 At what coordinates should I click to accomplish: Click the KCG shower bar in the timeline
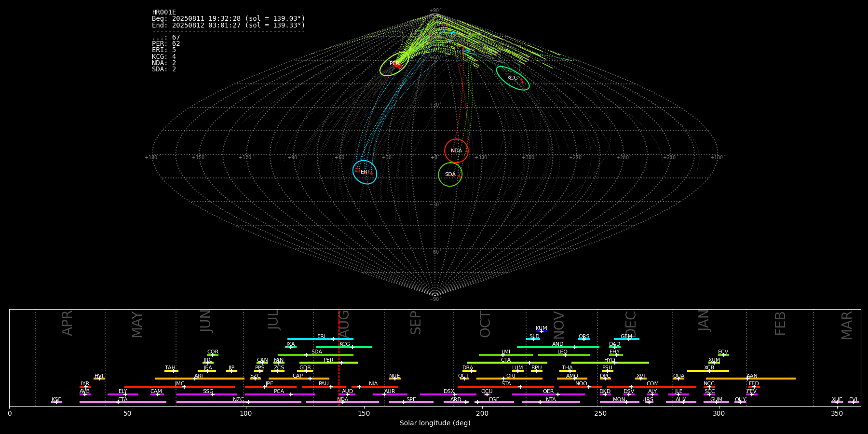(344, 347)
